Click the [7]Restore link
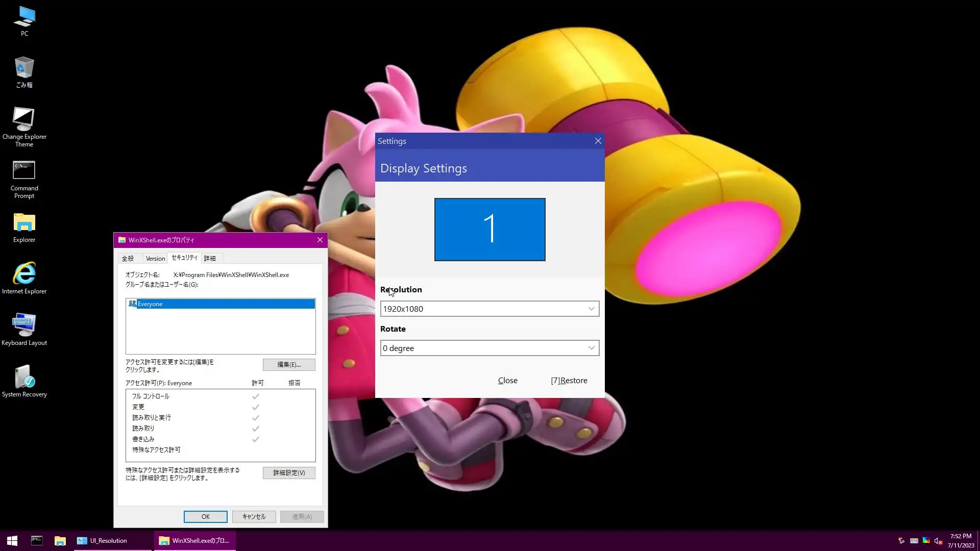 coord(569,381)
